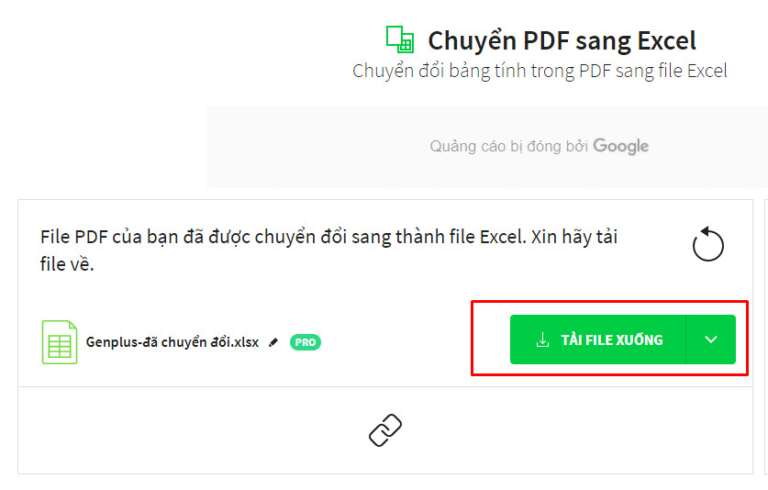The width and height of the screenshot is (768, 490).
Task: Click the Chuyển PDF sang Excel heading
Action: pyautogui.click(x=562, y=40)
